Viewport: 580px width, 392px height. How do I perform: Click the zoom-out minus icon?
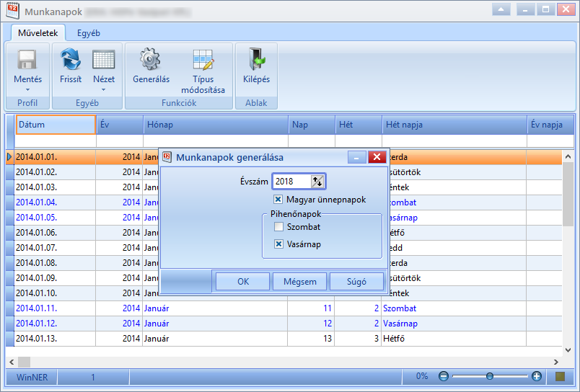[x=443, y=376]
